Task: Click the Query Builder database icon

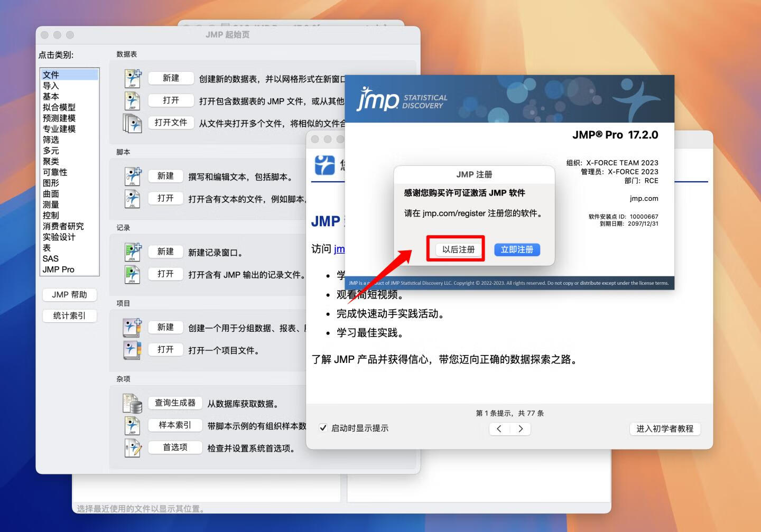Action: point(132,403)
